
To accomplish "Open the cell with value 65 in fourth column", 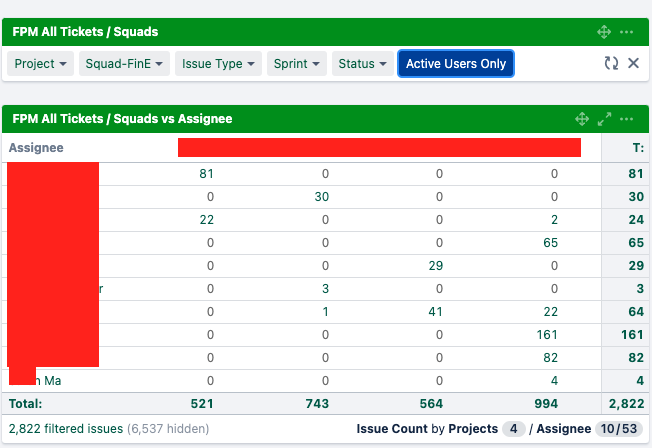I will pyautogui.click(x=550, y=243).
